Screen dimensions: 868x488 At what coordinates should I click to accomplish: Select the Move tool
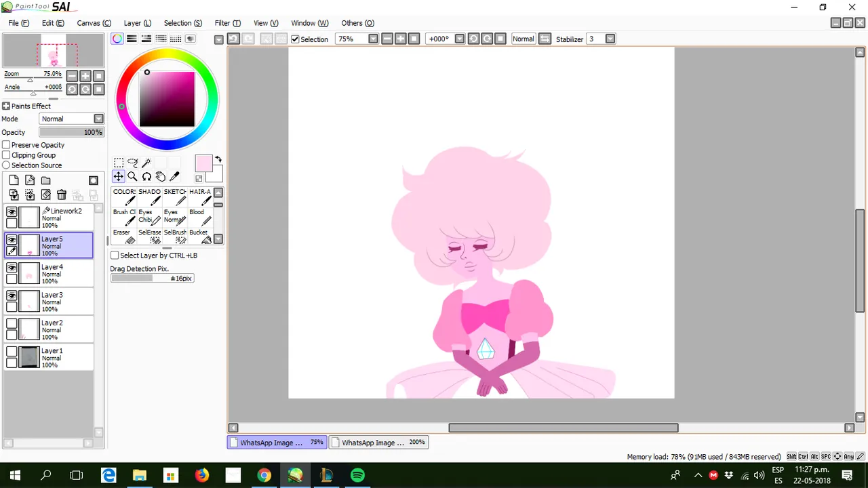[119, 176]
